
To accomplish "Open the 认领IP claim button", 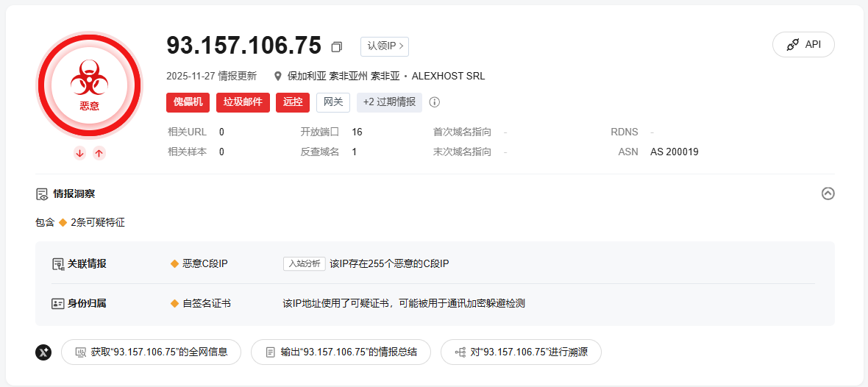I will click(x=384, y=46).
